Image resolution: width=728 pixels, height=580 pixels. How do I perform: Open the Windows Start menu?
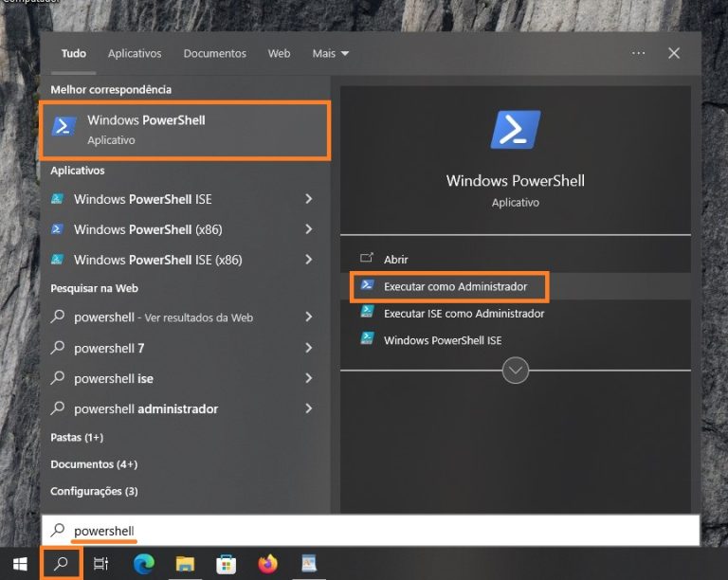[20, 564]
